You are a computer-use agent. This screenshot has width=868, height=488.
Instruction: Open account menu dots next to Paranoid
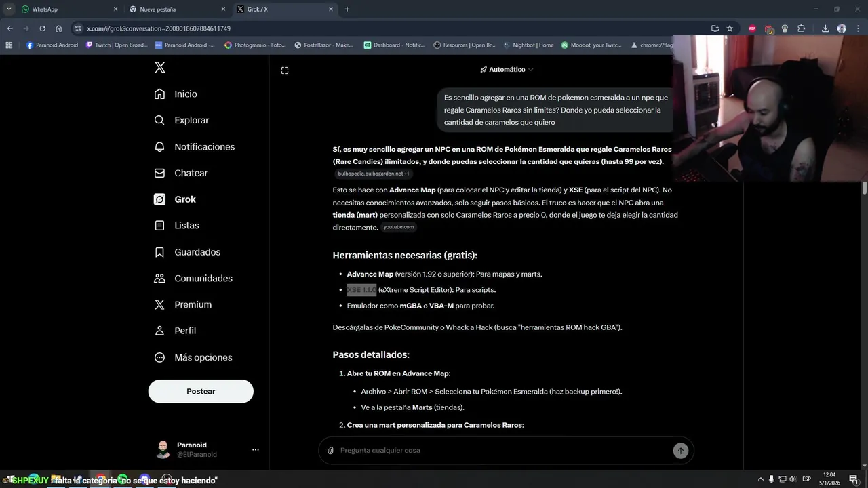click(256, 449)
